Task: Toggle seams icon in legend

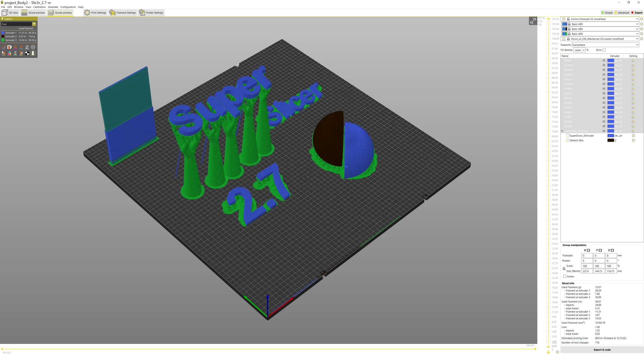Action: (27, 47)
